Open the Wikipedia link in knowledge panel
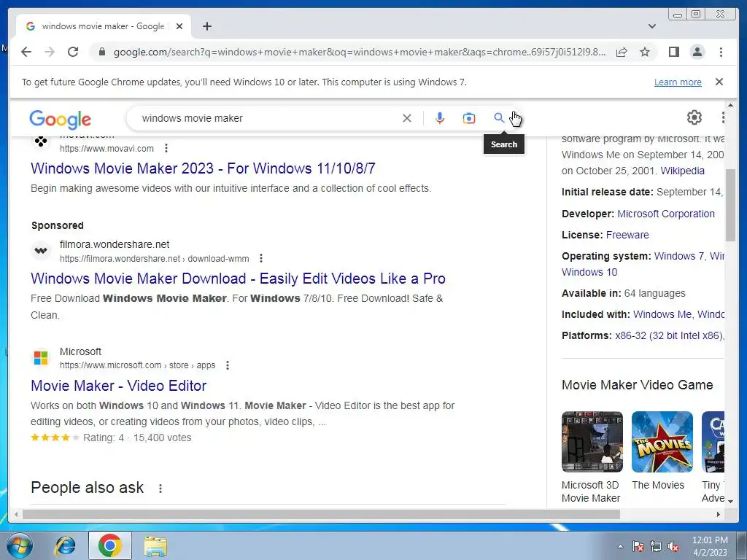Viewport: 747px width, 560px height. click(682, 171)
